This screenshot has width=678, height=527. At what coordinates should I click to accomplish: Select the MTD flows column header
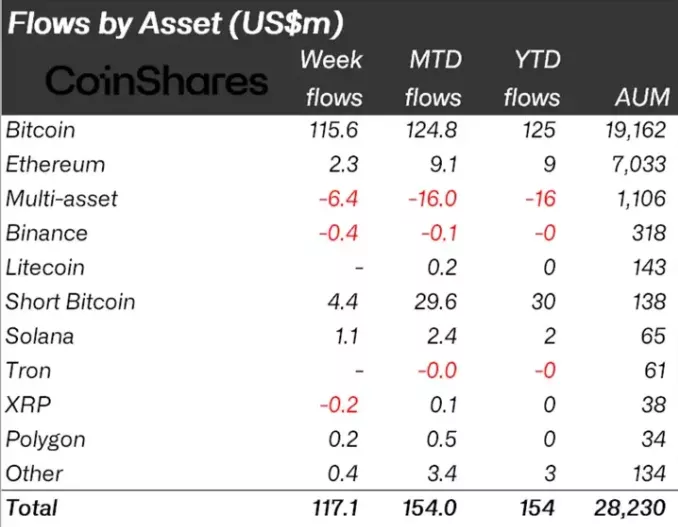coord(435,78)
